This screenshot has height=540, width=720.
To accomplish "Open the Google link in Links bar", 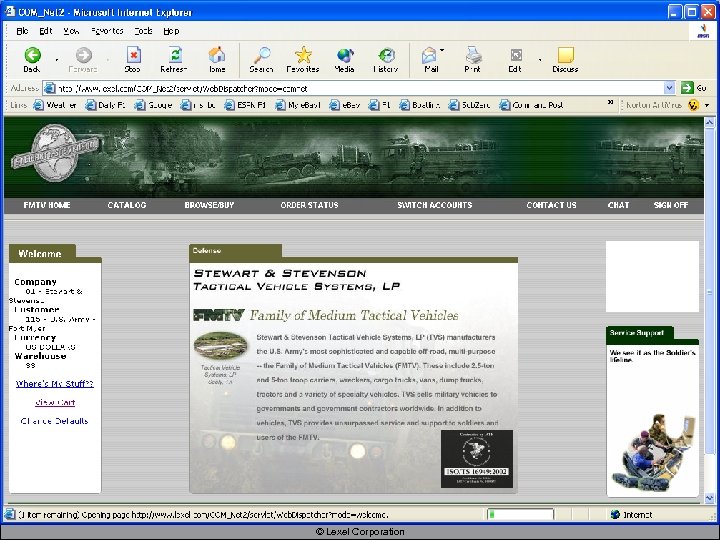I will point(154,105).
